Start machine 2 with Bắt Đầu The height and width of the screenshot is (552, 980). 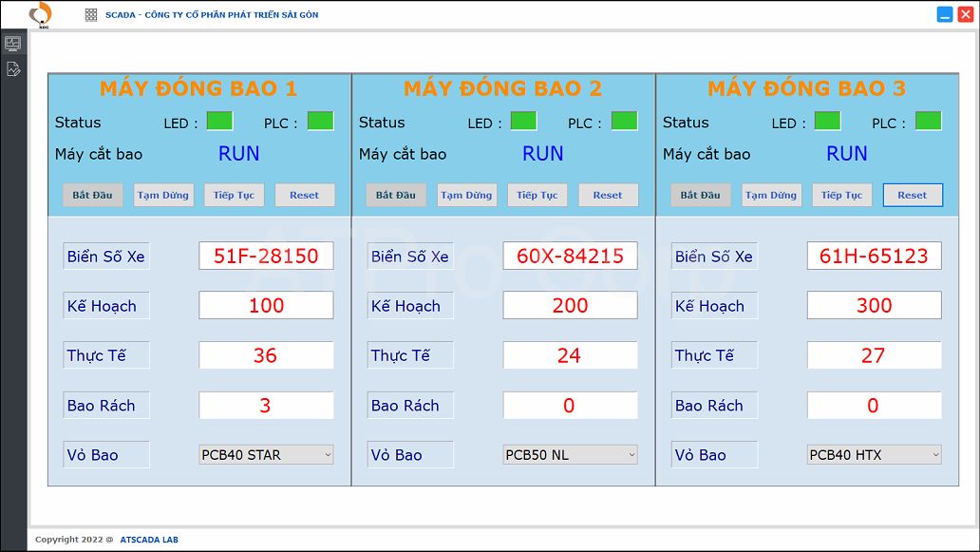396,195
